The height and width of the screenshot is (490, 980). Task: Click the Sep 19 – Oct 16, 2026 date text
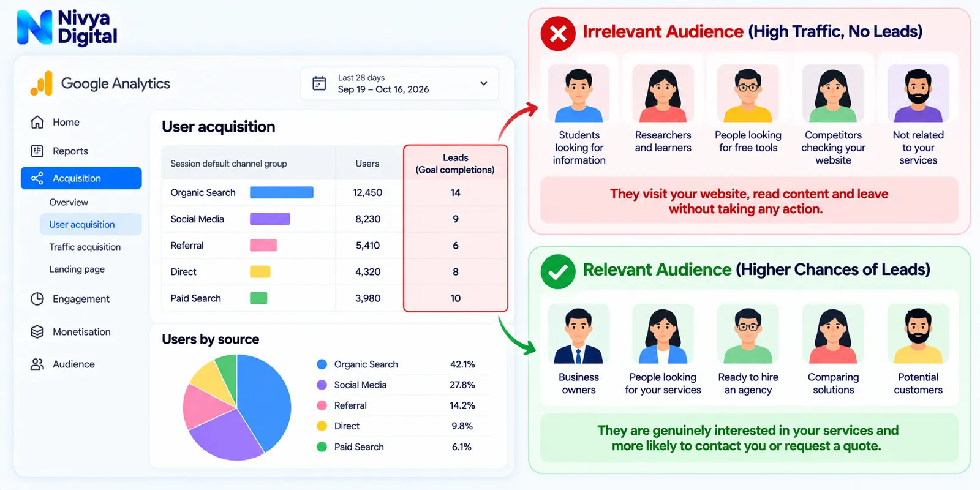(x=383, y=89)
